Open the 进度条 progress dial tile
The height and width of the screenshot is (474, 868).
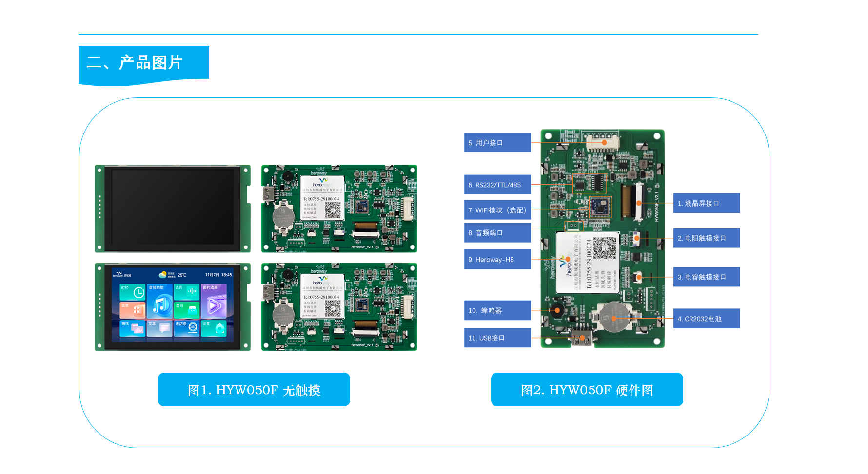click(x=187, y=328)
